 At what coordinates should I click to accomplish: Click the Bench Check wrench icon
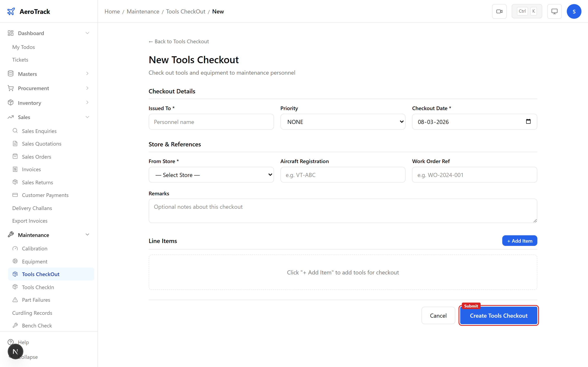[x=16, y=325]
